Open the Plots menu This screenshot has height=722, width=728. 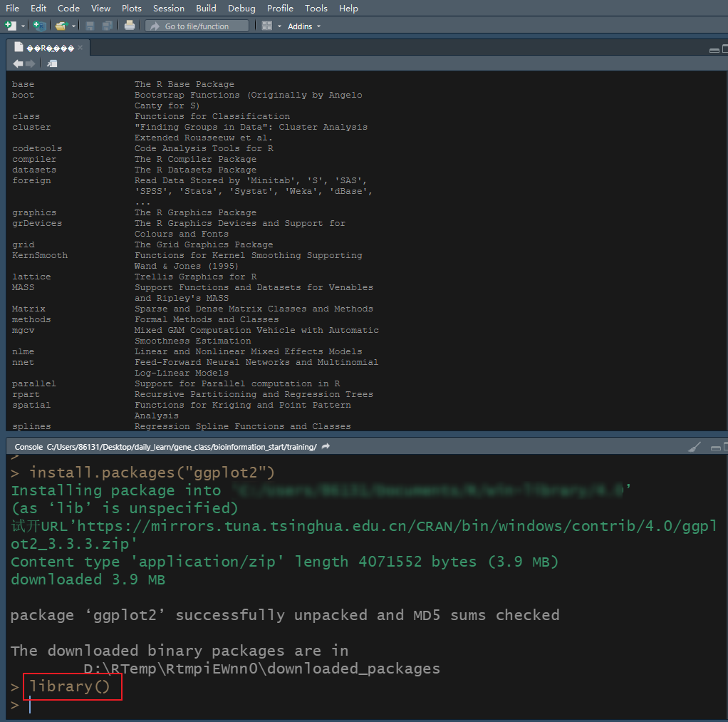[x=131, y=9]
